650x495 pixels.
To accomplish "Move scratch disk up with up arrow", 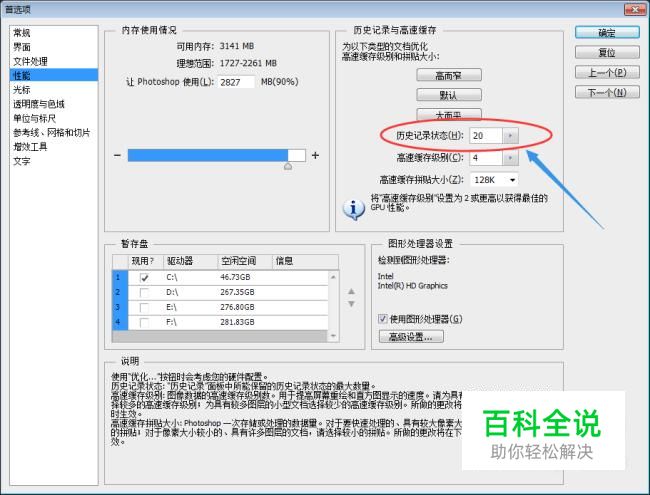I will point(352,291).
